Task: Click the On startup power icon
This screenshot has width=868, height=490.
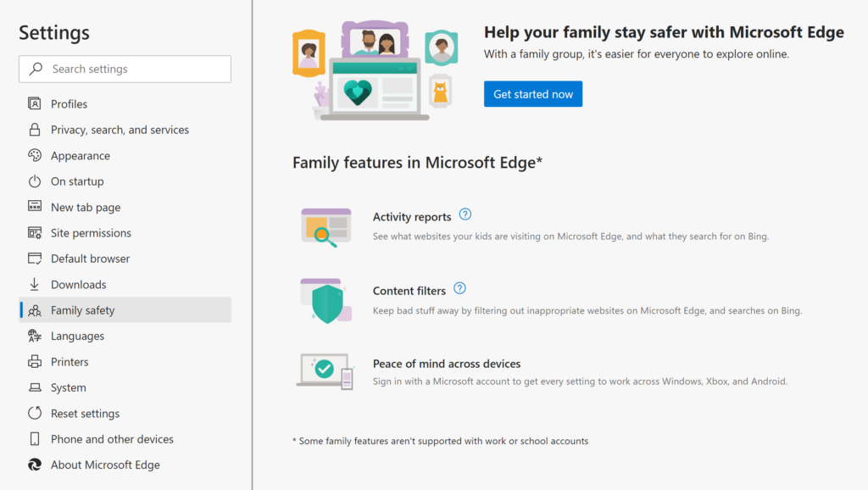Action: point(34,181)
